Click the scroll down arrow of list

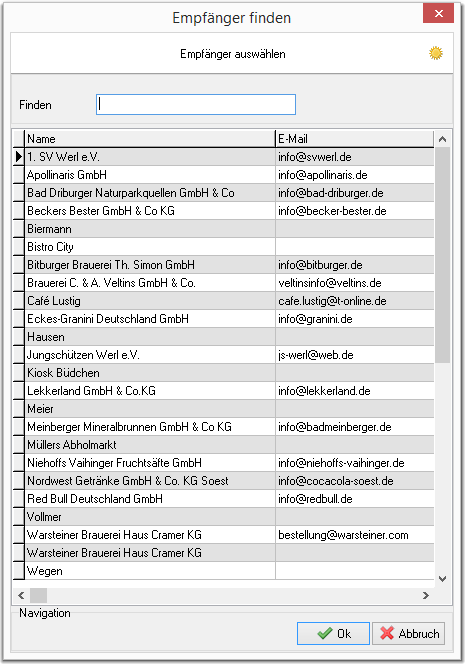point(443,579)
